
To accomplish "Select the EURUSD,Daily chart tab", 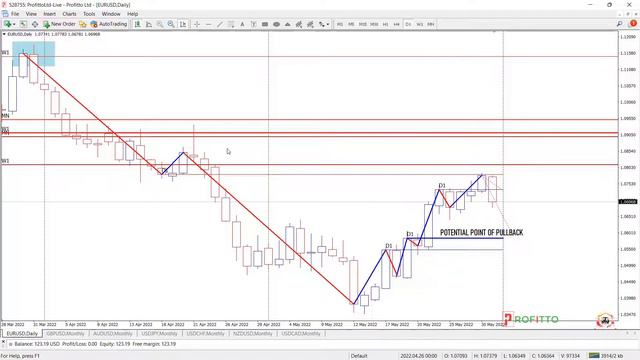I will pyautogui.click(x=22, y=334).
